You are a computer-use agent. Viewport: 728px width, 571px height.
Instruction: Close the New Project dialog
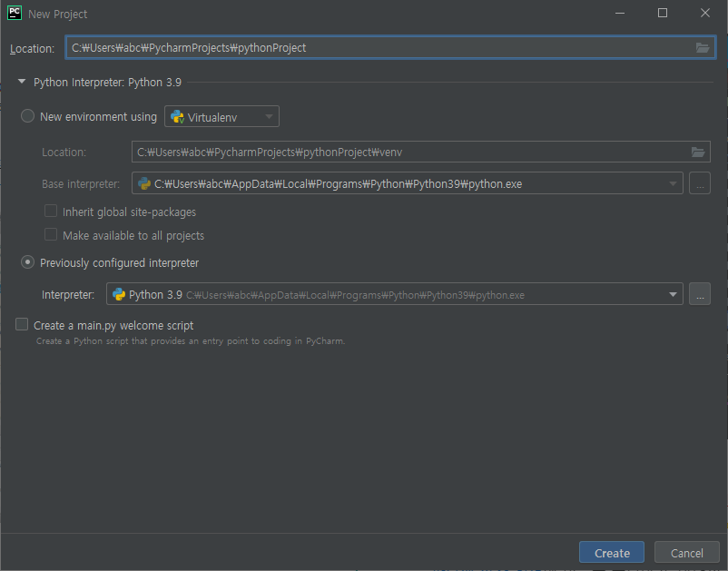[x=704, y=13]
